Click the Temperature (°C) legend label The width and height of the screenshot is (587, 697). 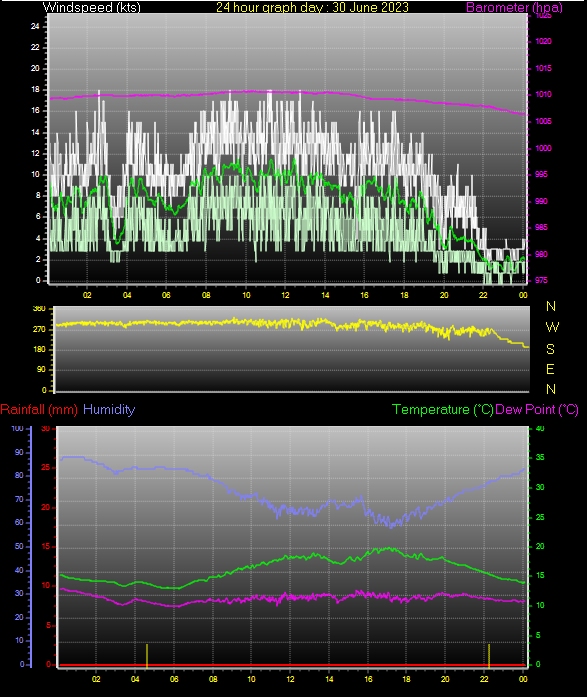(x=443, y=409)
